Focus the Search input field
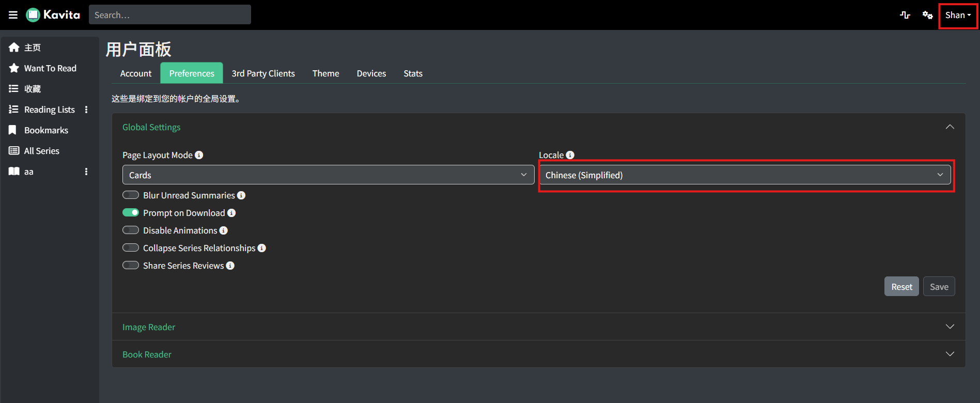 click(170, 15)
